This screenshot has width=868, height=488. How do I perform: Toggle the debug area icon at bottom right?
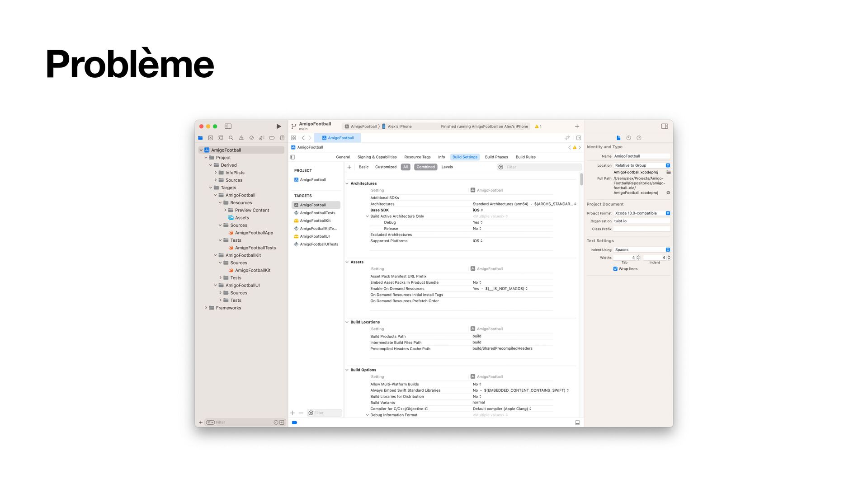(x=577, y=422)
